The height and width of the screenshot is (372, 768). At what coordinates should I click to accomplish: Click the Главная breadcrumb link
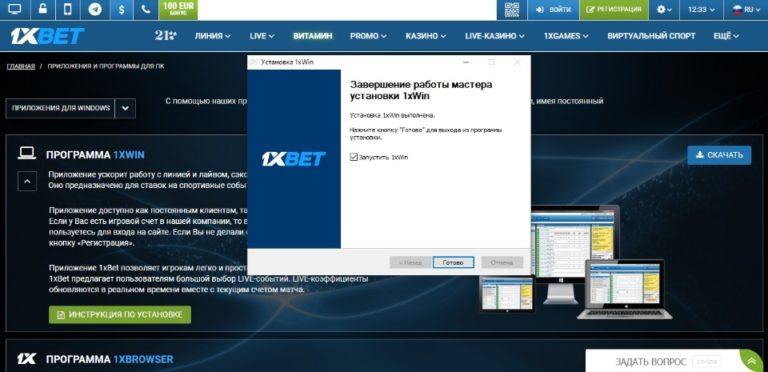tap(21, 66)
